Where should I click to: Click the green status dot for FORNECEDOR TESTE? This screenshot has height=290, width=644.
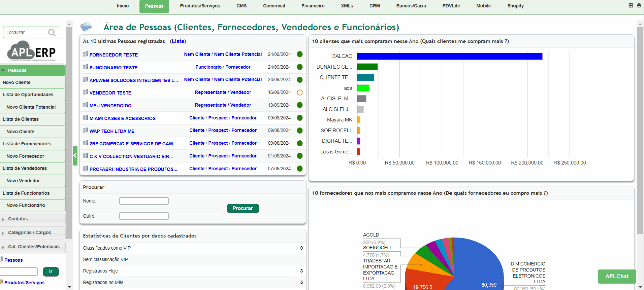click(x=300, y=54)
